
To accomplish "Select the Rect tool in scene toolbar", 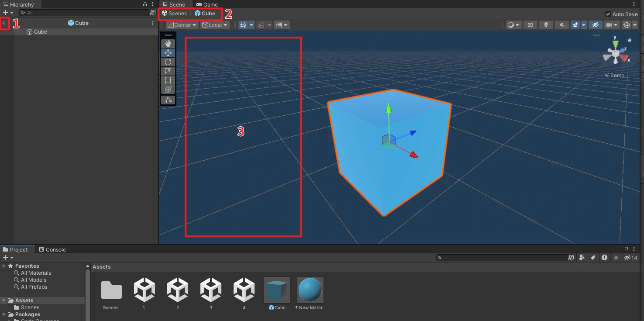I will (168, 80).
